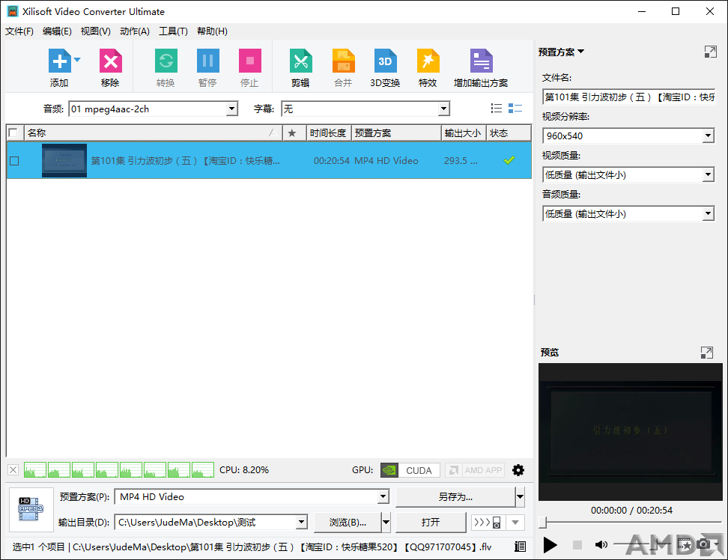Sort by the 名称 column header
728x560 pixels.
tap(153, 133)
